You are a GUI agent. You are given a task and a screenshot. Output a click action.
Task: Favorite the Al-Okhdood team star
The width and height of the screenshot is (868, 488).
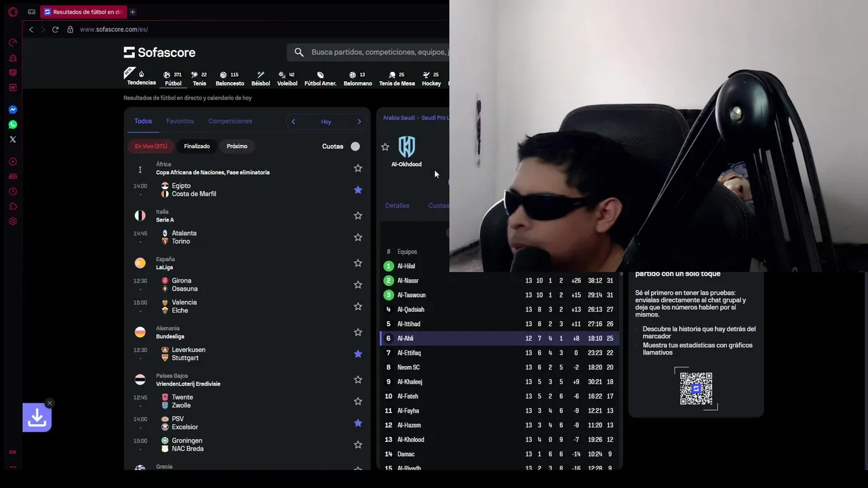pos(385,147)
